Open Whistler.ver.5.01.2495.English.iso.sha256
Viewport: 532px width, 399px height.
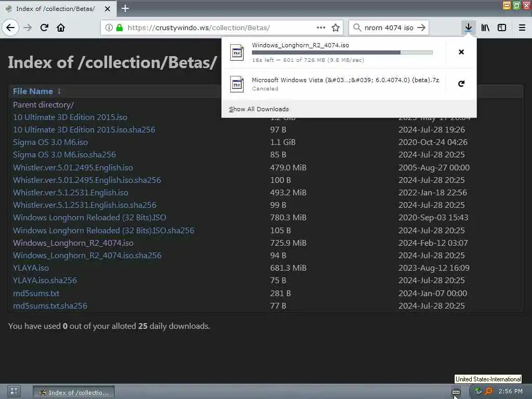tap(87, 180)
